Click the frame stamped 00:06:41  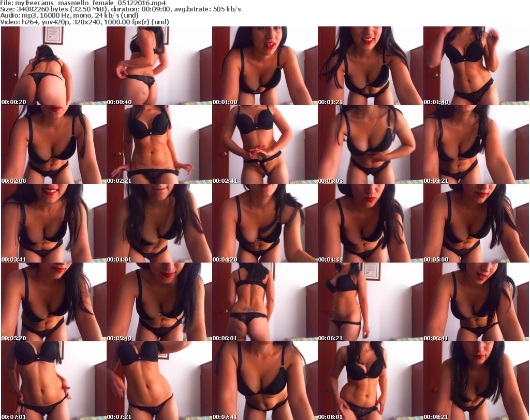pyautogui.click(x=476, y=302)
